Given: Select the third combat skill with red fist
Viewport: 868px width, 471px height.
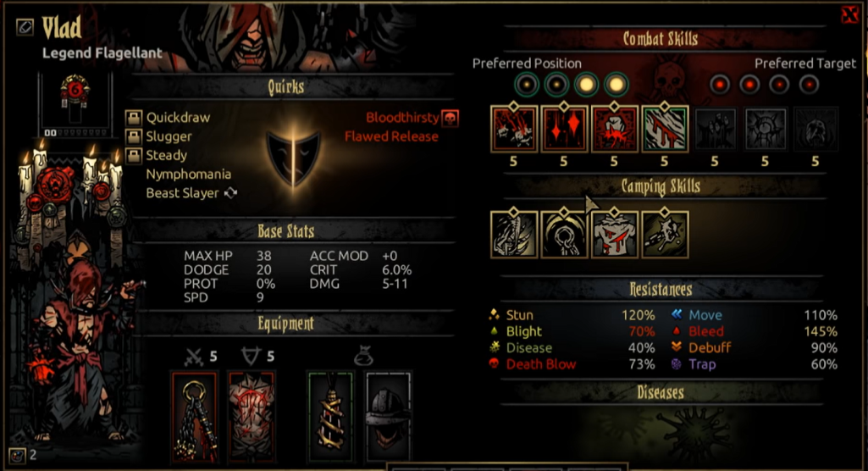Looking at the screenshot, I should click(614, 129).
